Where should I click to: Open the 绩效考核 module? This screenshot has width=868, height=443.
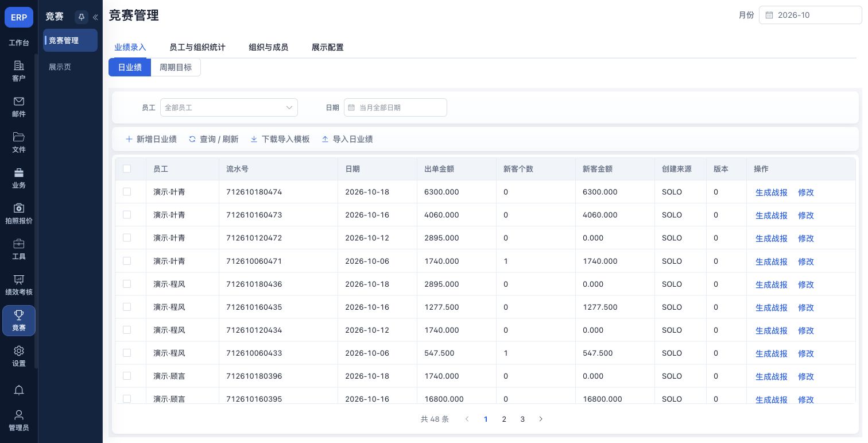tap(19, 284)
